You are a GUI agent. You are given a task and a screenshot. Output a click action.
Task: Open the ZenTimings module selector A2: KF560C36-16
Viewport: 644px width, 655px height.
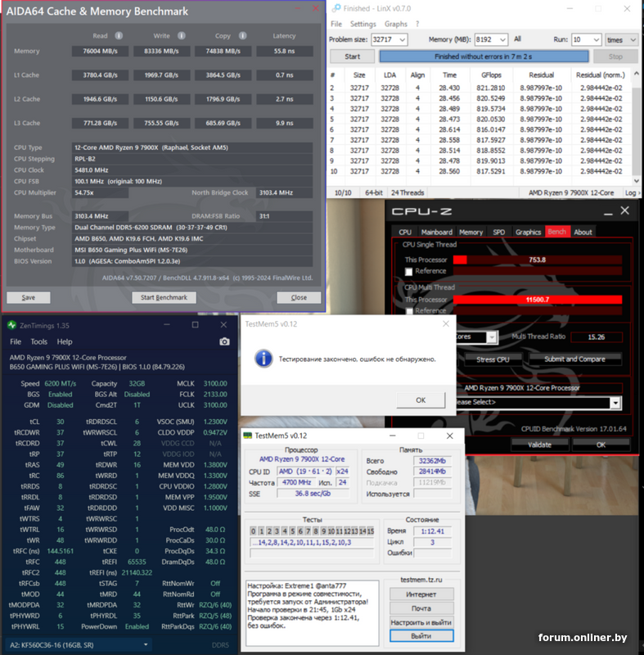pos(79,645)
